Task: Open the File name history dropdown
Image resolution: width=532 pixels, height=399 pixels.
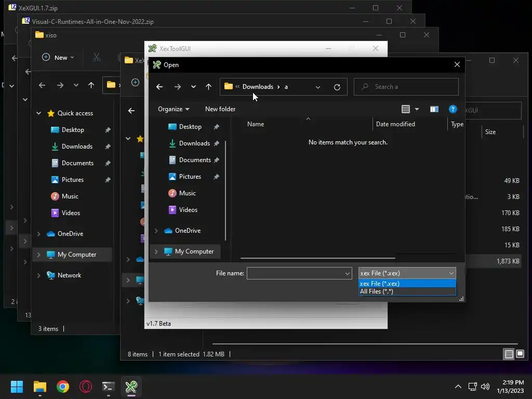Action: 348,273
